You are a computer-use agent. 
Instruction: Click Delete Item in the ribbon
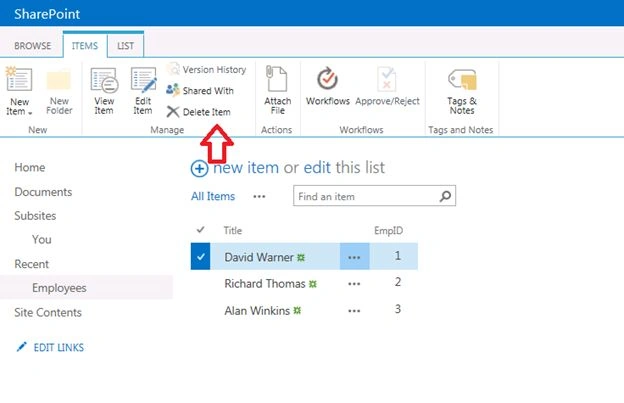(x=199, y=112)
